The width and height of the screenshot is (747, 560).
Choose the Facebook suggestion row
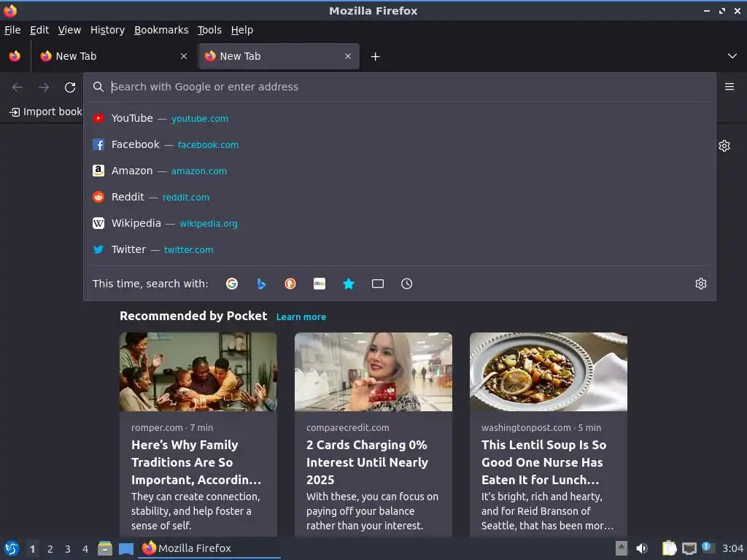click(x=399, y=144)
